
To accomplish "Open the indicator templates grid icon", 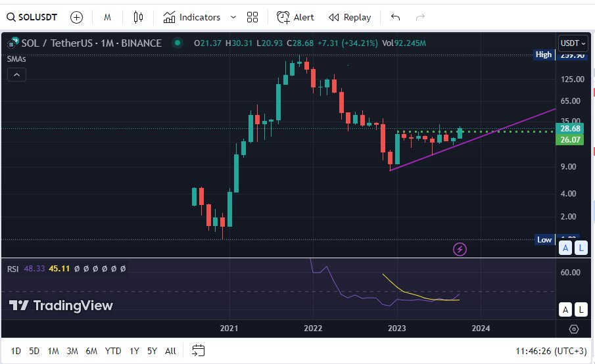I will tap(252, 17).
